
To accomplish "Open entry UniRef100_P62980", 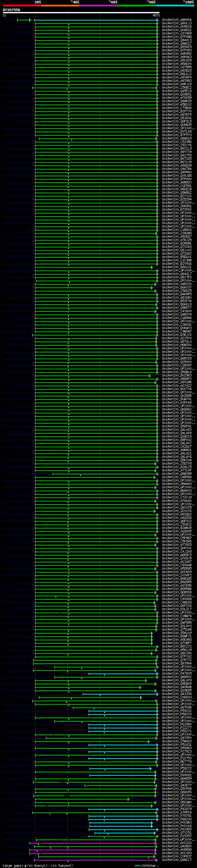I will point(176,724).
